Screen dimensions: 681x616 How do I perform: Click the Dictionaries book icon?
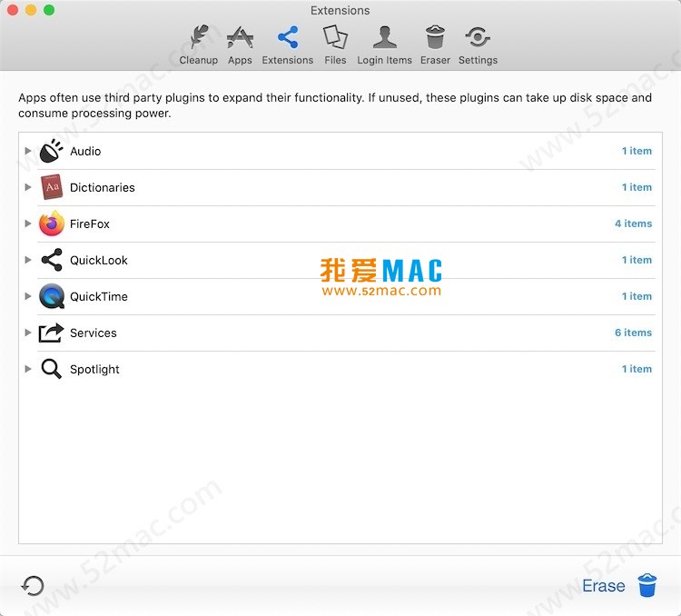pos(51,187)
